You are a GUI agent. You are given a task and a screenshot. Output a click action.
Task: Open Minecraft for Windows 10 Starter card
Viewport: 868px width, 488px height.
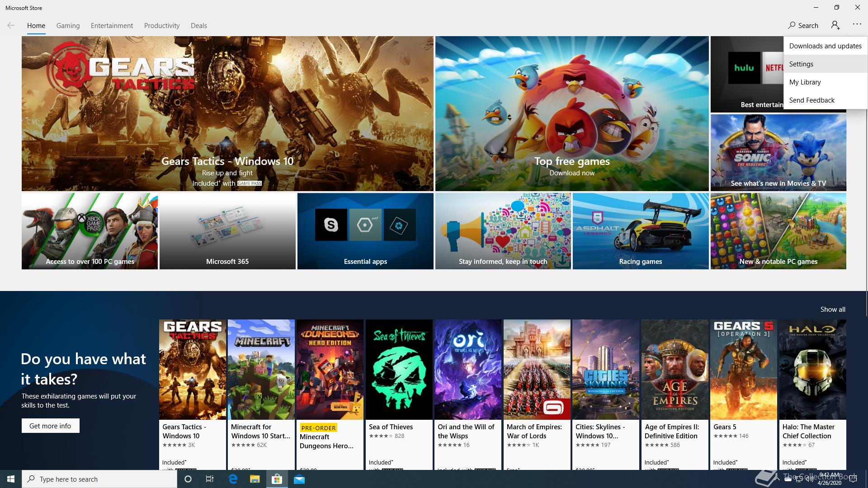coord(261,394)
